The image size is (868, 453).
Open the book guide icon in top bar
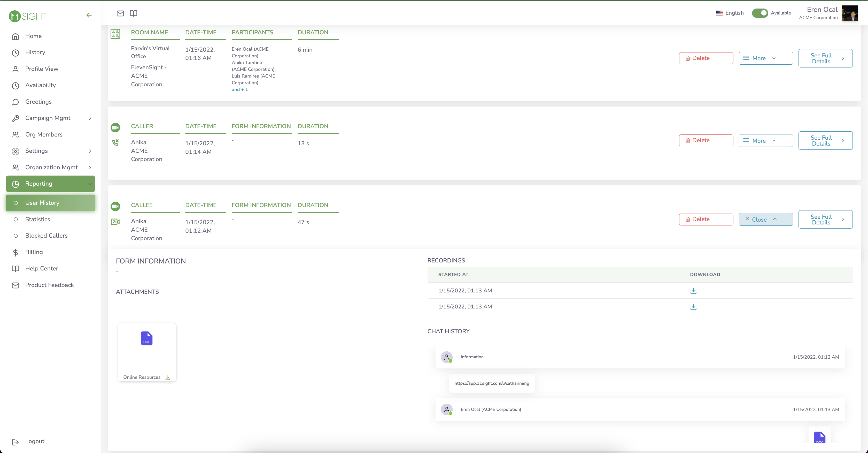(x=134, y=13)
